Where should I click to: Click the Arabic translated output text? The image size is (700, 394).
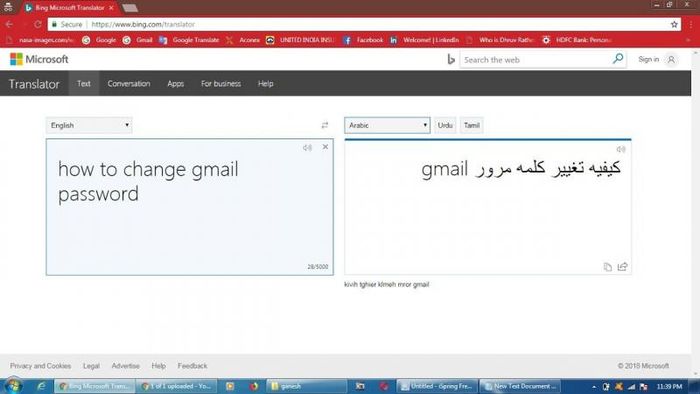(x=521, y=169)
